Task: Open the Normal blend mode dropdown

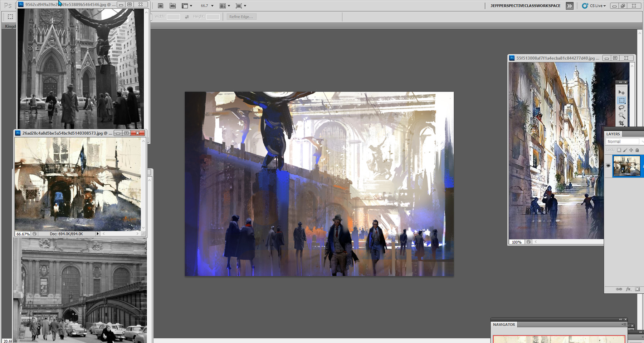Action: [625, 141]
